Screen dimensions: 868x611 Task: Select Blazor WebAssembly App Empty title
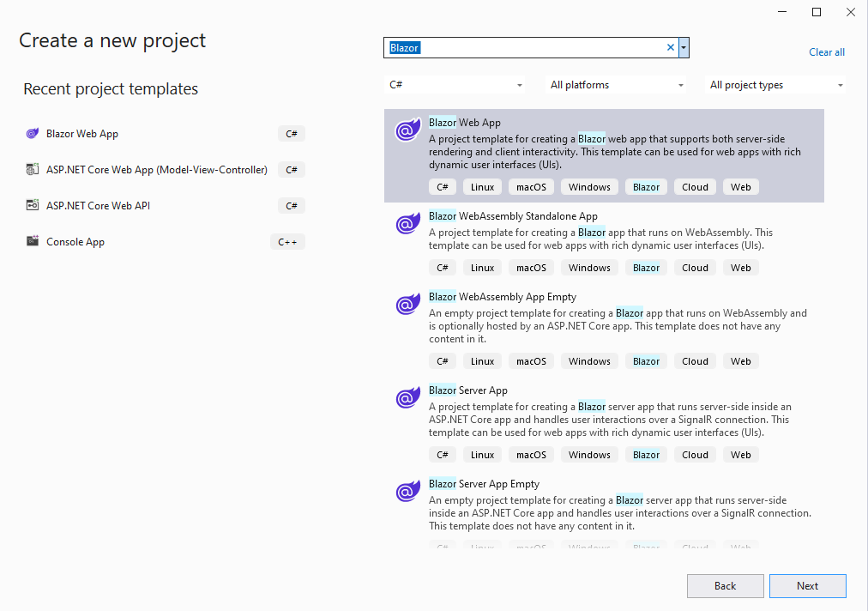[x=503, y=297]
